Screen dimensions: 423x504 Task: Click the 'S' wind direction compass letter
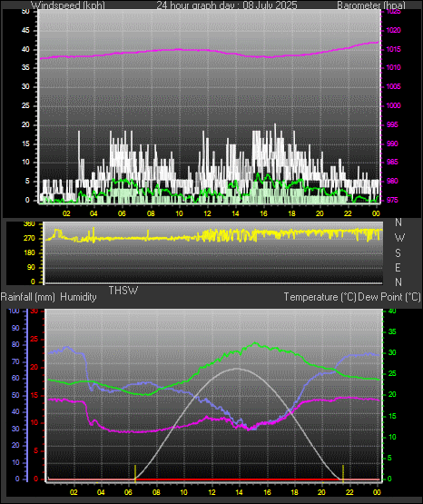pyautogui.click(x=398, y=253)
